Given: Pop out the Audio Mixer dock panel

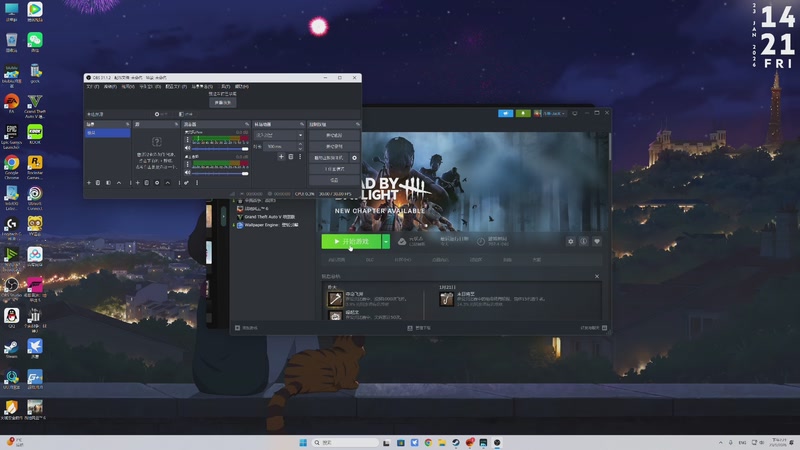Looking at the screenshot, I should click(247, 124).
